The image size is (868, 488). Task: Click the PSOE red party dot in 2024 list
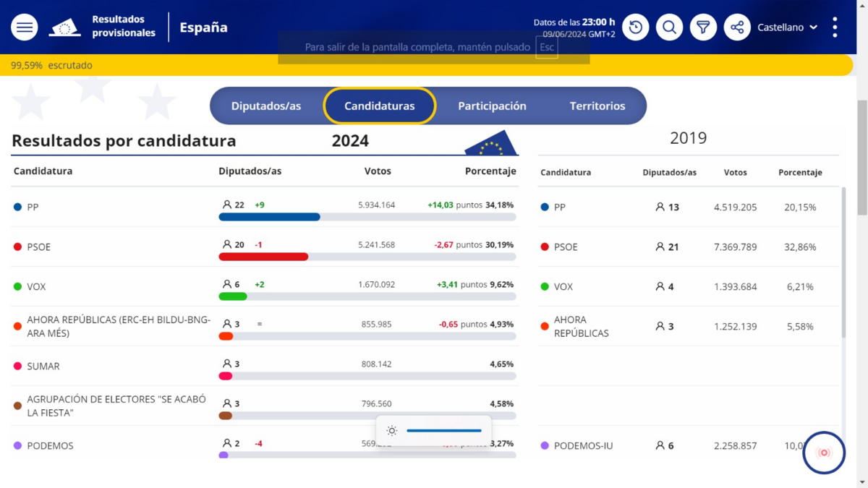(18, 247)
